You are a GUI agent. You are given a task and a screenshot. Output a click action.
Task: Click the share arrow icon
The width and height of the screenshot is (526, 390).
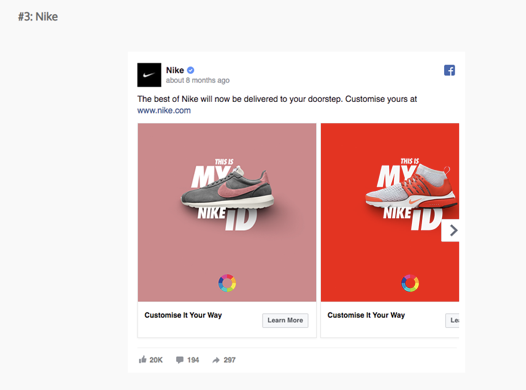click(216, 360)
